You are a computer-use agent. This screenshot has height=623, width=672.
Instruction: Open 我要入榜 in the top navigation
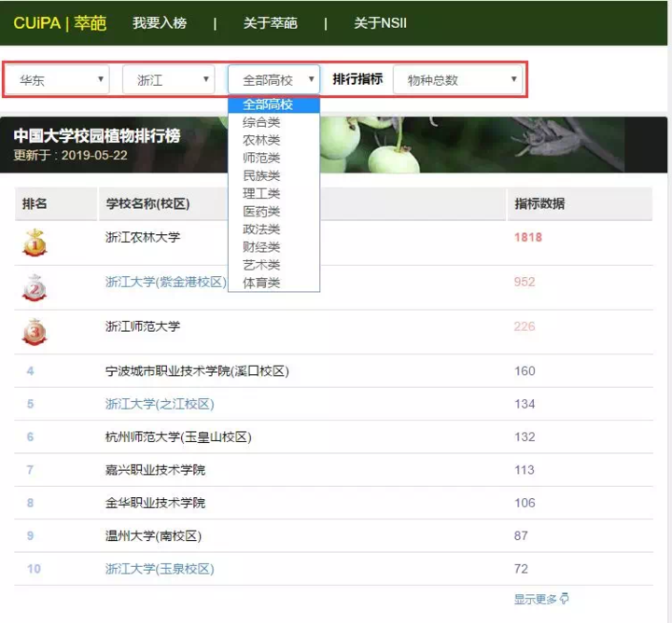coord(160,23)
